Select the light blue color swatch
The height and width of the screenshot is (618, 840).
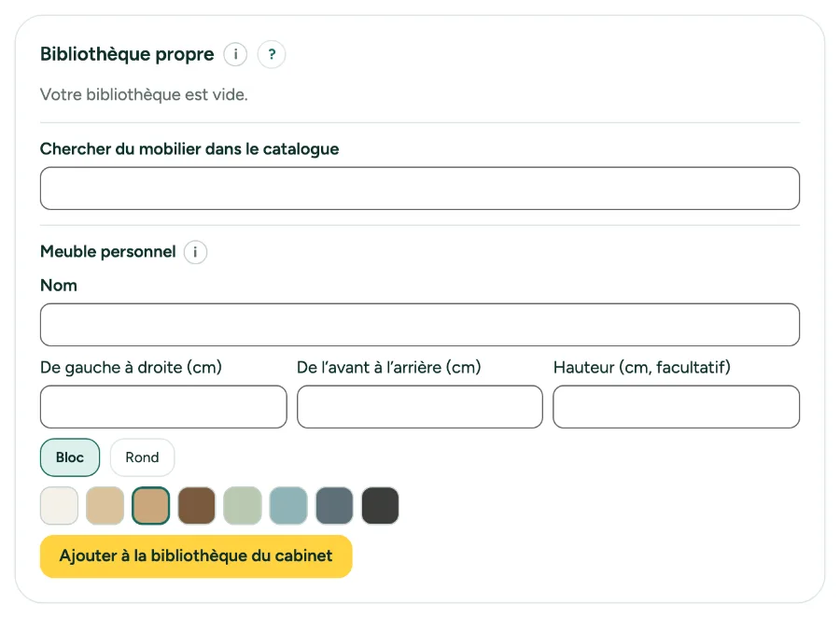[288, 505]
